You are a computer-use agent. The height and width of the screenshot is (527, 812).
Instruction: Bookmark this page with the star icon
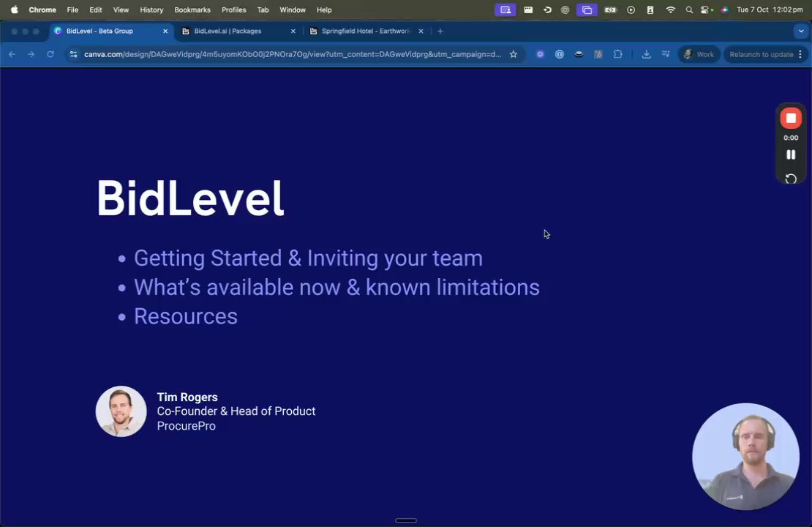coord(514,54)
